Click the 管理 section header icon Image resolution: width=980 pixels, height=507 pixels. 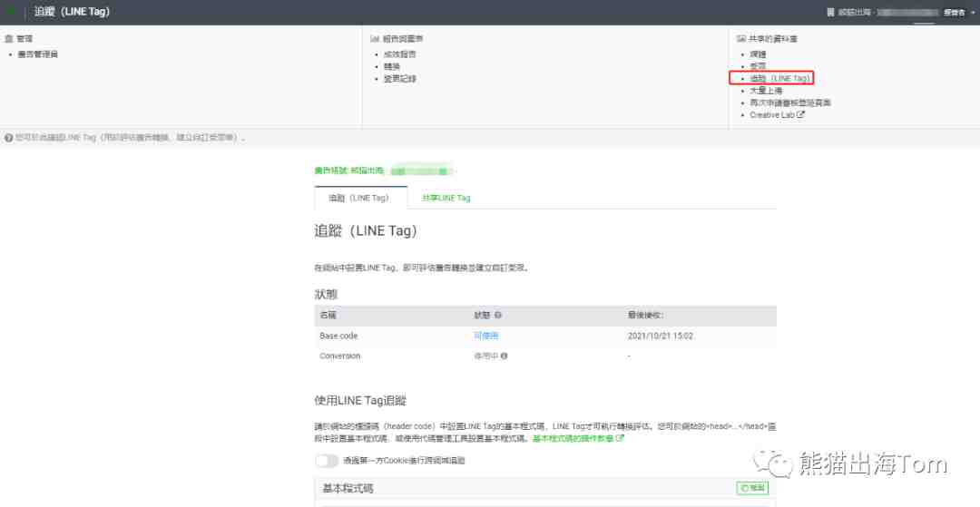click(8, 39)
